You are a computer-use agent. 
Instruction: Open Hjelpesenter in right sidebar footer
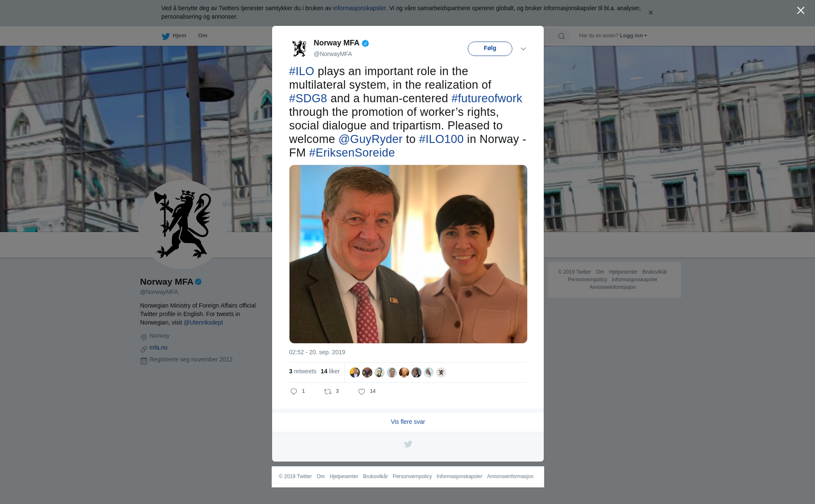click(x=623, y=272)
